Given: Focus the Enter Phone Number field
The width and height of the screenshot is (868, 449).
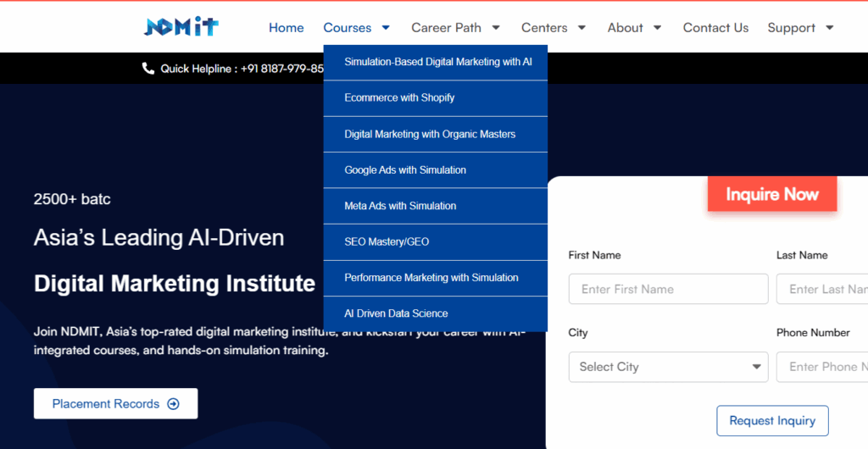Looking at the screenshot, I should coord(822,367).
